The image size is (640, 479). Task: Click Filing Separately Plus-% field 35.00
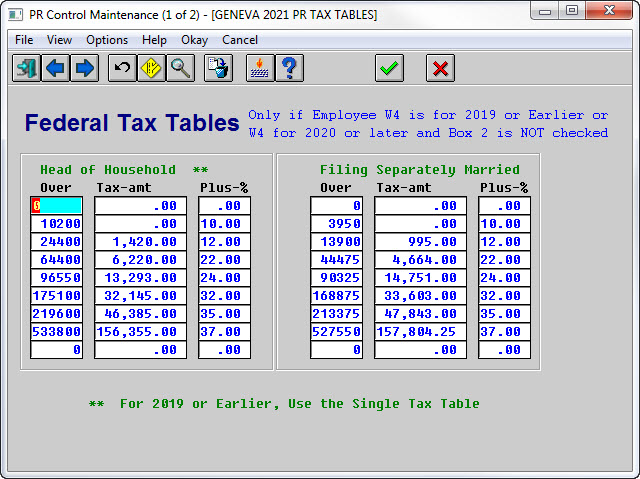pyautogui.click(x=504, y=313)
